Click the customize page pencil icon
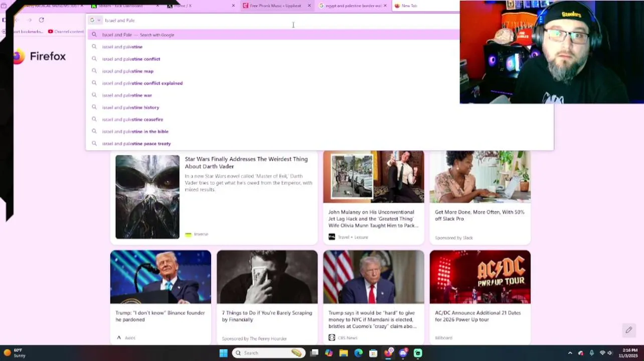644x361 pixels. (628, 330)
